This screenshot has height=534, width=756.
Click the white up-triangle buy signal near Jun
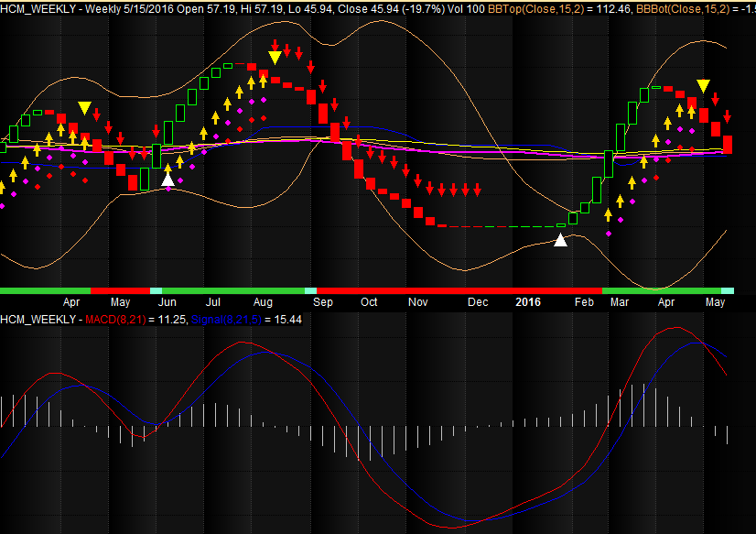pos(167,180)
